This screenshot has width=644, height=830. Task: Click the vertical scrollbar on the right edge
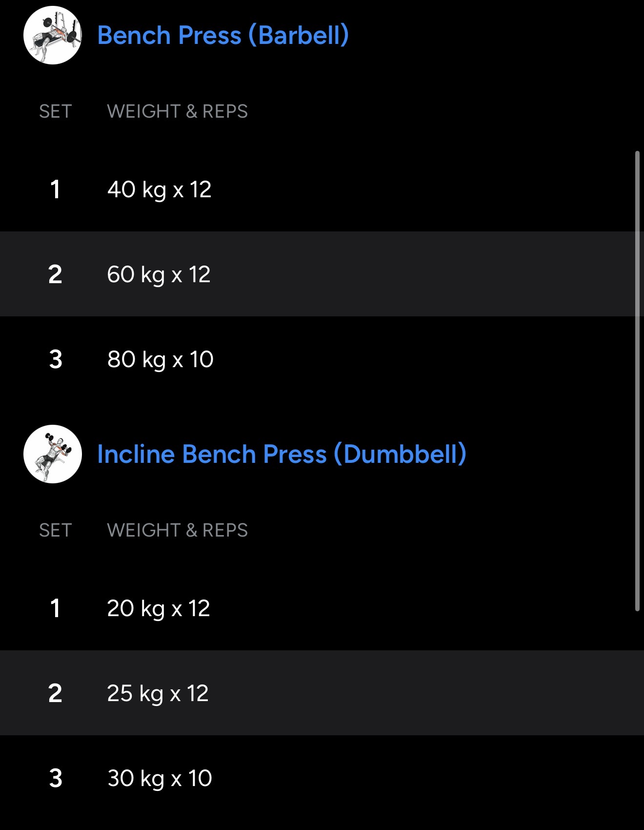click(x=637, y=381)
